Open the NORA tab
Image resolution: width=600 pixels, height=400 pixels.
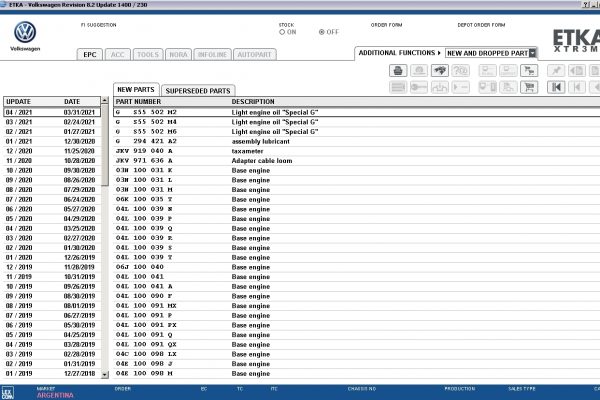(x=178, y=54)
